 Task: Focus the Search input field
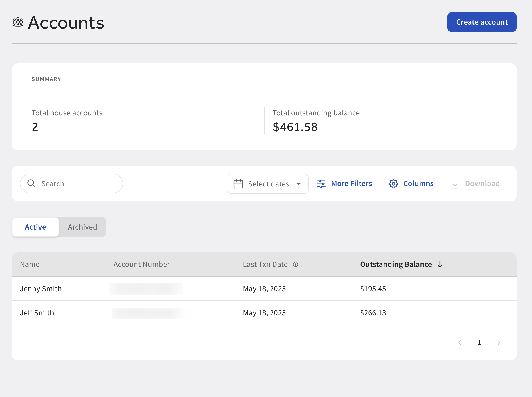click(71, 184)
